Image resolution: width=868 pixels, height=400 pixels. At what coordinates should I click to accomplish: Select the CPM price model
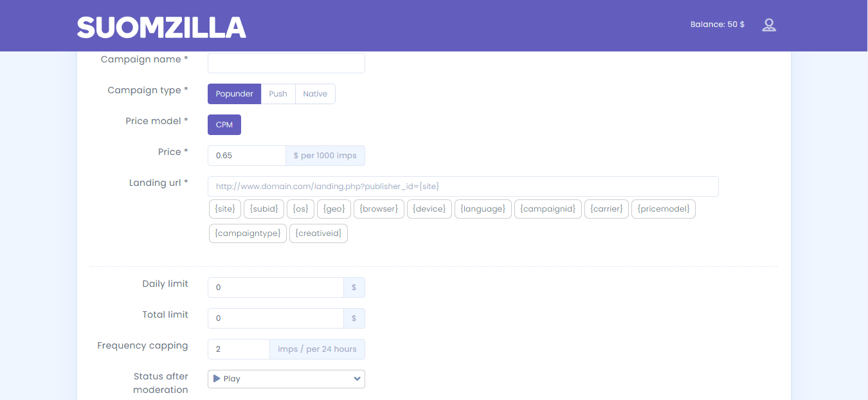coord(224,124)
